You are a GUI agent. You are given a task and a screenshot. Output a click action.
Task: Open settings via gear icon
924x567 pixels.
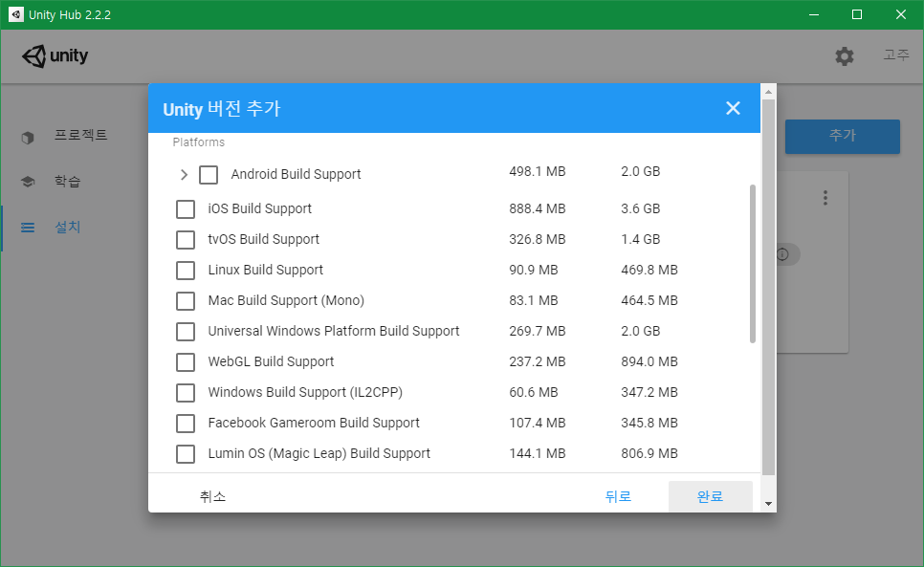844,56
